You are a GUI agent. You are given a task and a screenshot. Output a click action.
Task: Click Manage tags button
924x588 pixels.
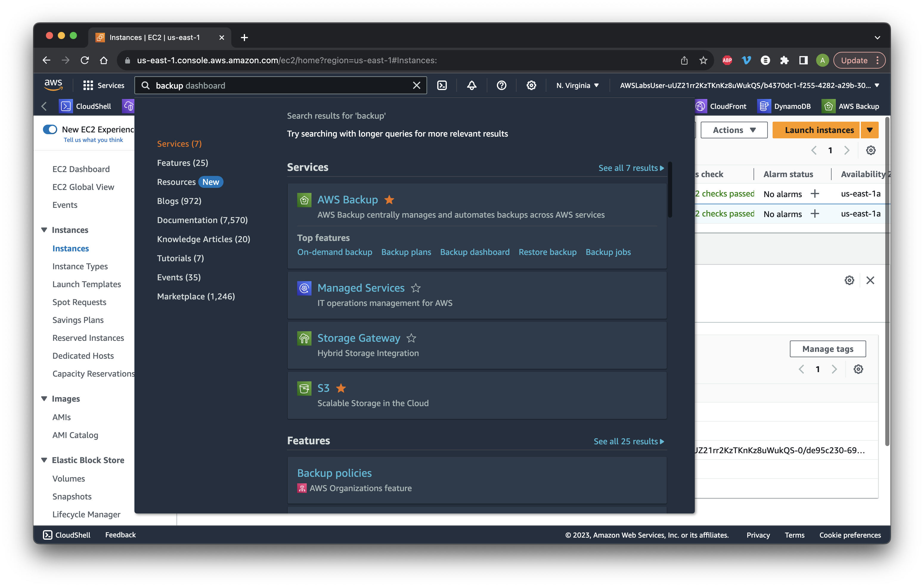coord(828,349)
